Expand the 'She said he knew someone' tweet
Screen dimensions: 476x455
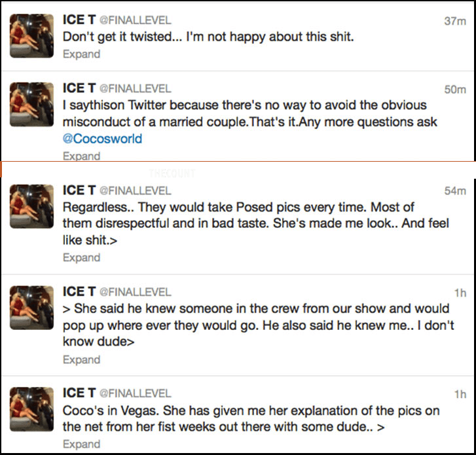pyautogui.click(x=81, y=359)
